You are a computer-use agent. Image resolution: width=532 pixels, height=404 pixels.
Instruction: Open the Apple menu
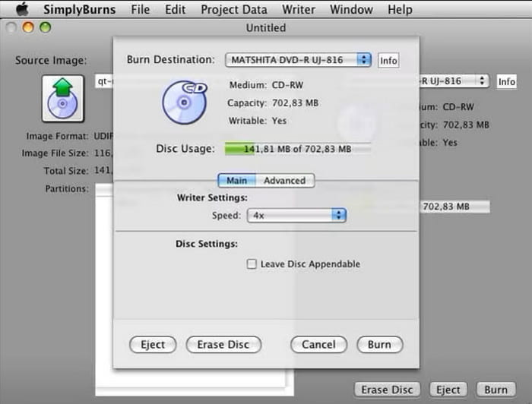tap(22, 9)
